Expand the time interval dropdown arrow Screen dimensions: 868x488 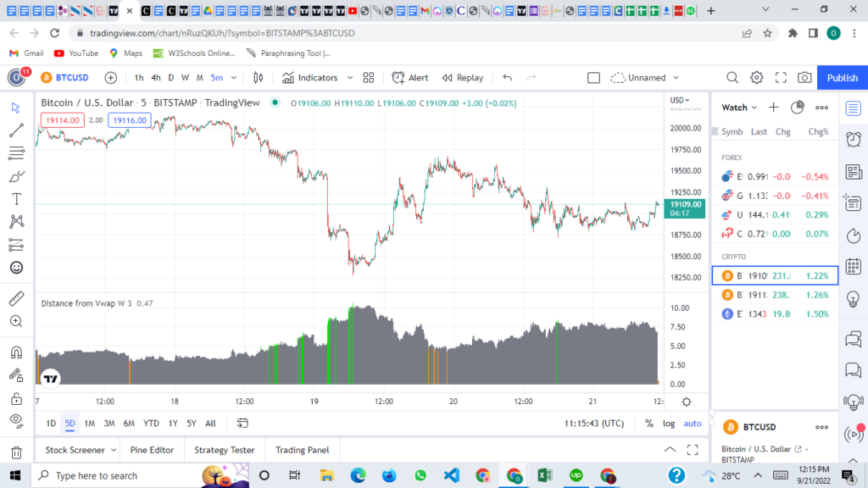point(234,78)
